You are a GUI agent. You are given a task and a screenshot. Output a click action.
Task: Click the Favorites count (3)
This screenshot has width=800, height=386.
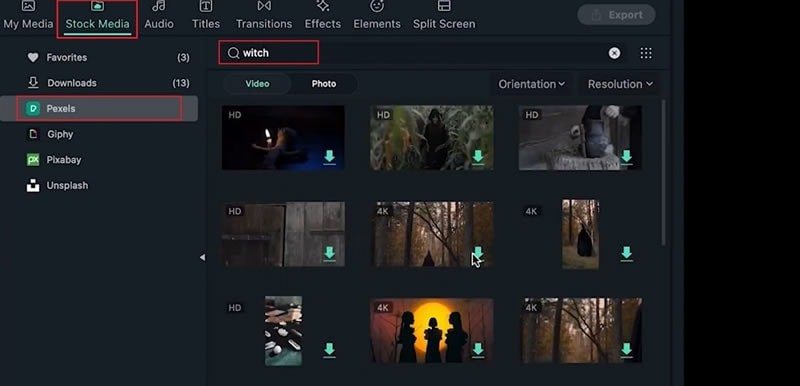coord(183,58)
